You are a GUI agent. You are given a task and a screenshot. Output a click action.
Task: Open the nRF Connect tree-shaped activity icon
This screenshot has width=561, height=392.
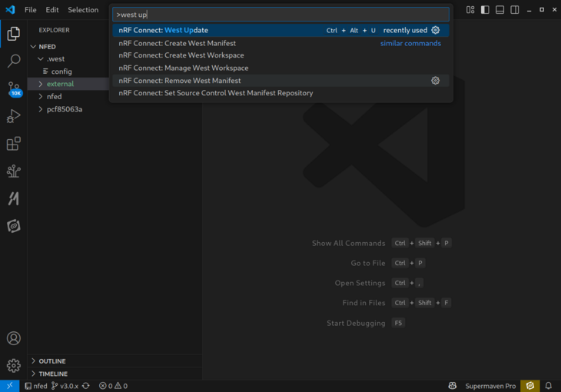[x=14, y=171]
